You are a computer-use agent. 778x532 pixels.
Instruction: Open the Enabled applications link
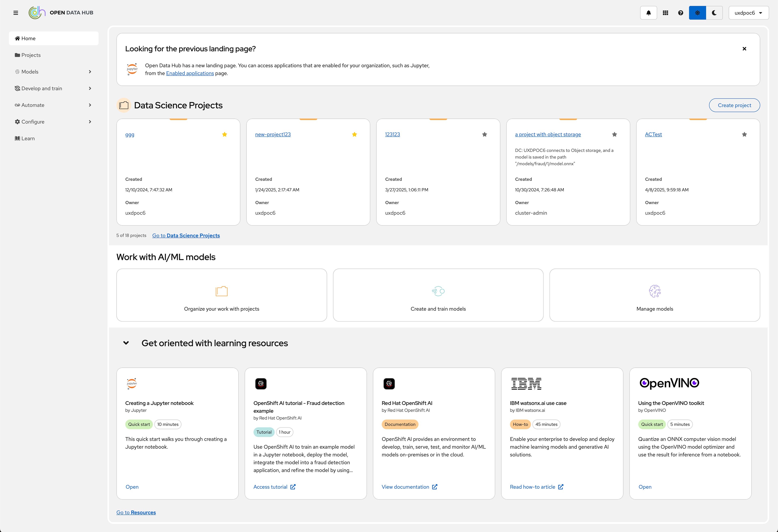point(190,73)
